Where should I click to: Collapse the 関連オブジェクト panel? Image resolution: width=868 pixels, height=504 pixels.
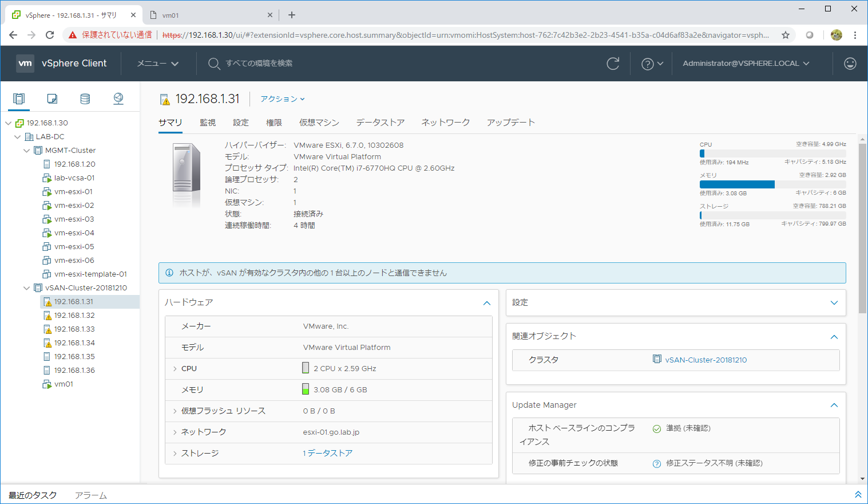(834, 337)
